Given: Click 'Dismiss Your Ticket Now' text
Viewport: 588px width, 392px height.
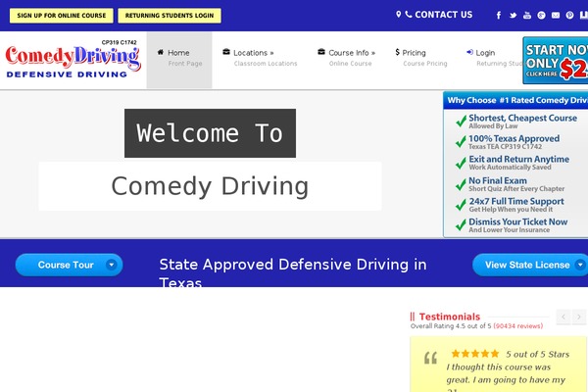Looking at the screenshot, I should tap(517, 221).
